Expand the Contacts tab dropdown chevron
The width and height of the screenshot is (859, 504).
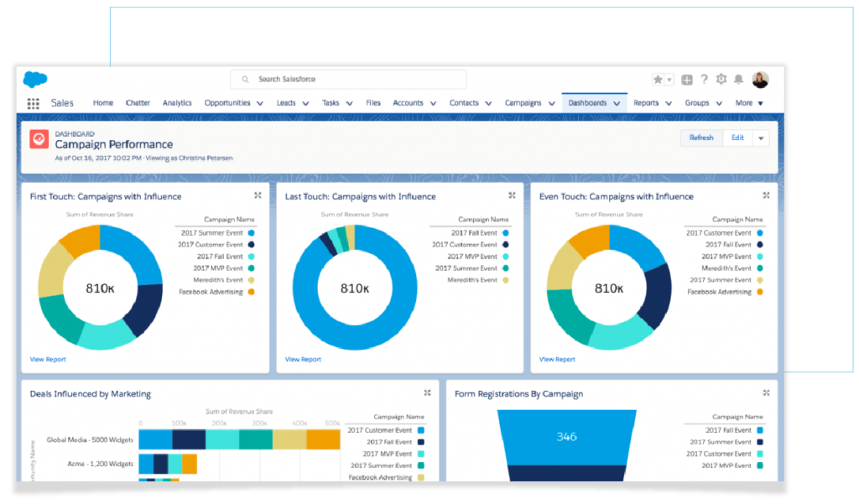pyautogui.click(x=489, y=103)
